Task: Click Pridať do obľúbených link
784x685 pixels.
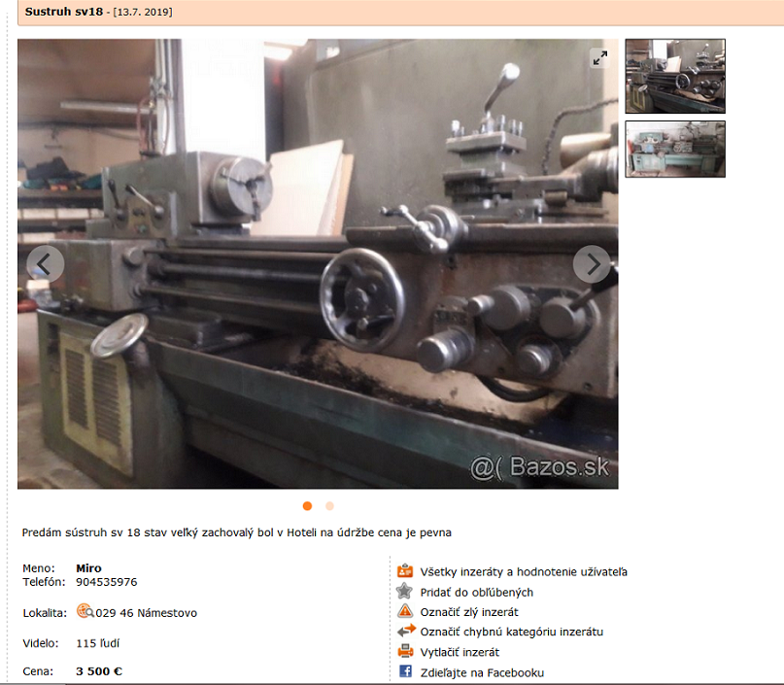Action: point(476,592)
